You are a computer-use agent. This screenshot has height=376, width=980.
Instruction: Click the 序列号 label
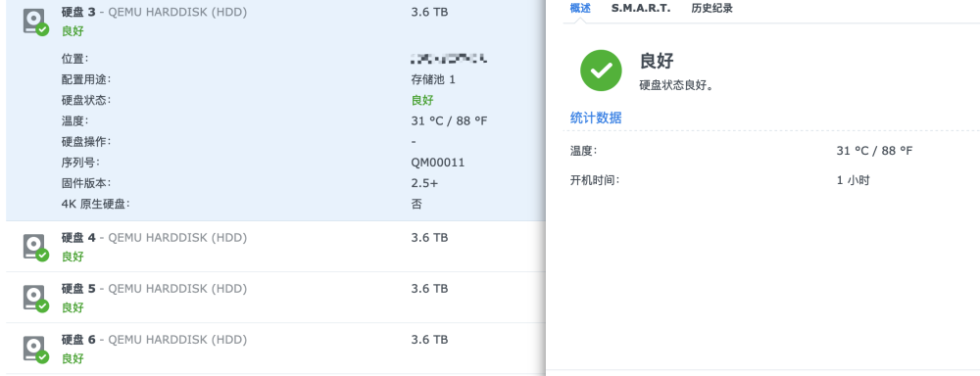tap(80, 163)
